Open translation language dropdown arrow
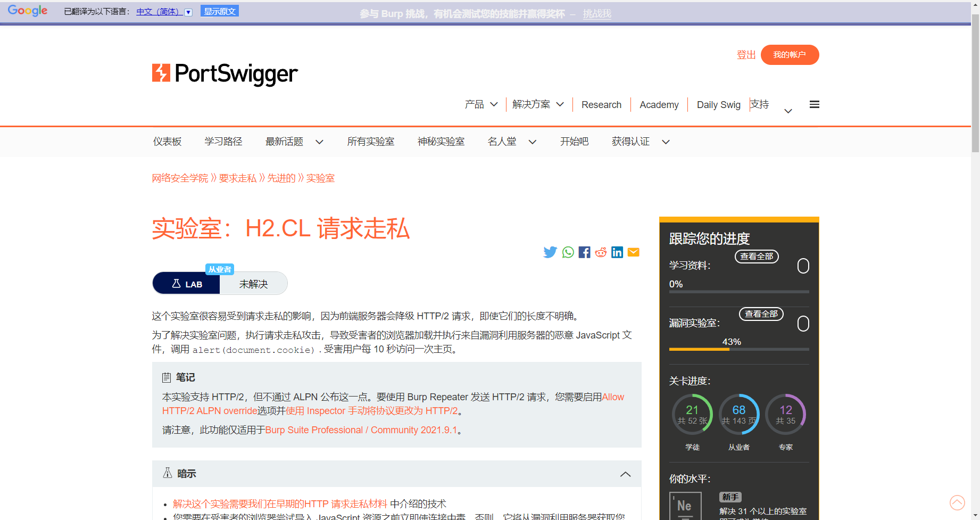 click(188, 12)
